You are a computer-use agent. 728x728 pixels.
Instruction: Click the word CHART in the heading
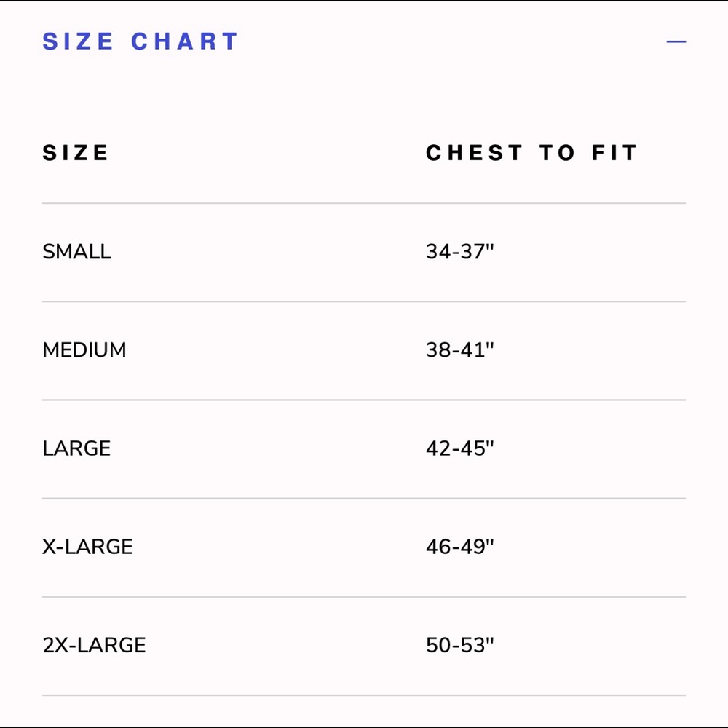[185, 41]
